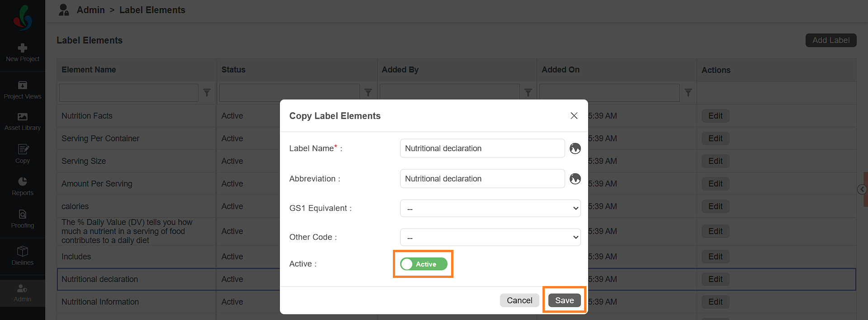Edit the Nutrition Facts row
Screen dimensions: 868x320
click(x=715, y=116)
